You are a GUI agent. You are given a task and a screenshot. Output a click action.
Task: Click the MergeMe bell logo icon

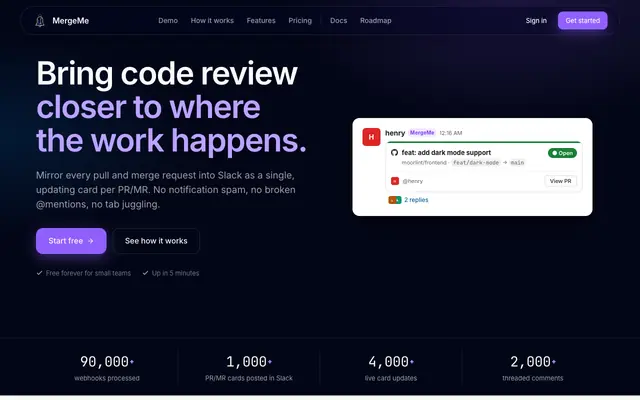coord(40,21)
